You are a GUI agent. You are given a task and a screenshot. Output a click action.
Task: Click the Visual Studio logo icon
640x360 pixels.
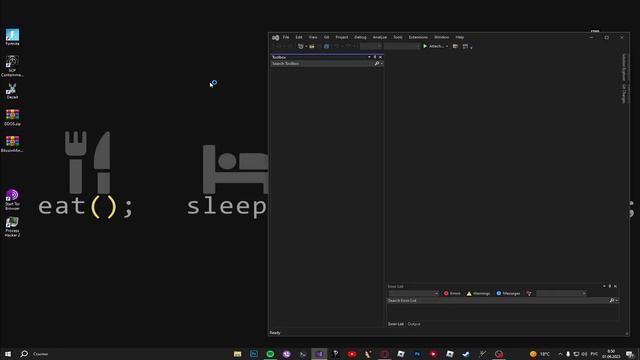[x=276, y=38]
